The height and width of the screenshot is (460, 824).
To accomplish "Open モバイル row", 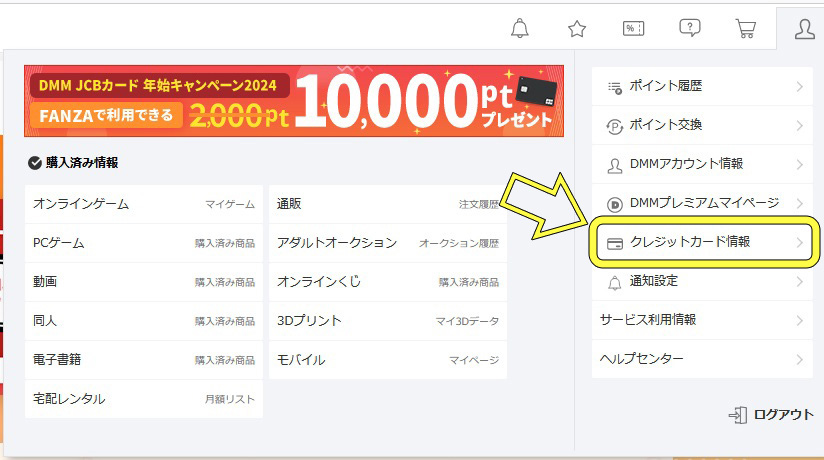I will click(x=388, y=360).
